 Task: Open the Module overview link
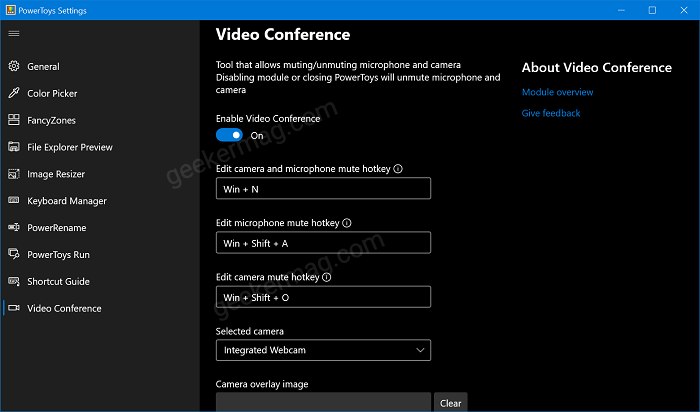click(558, 92)
